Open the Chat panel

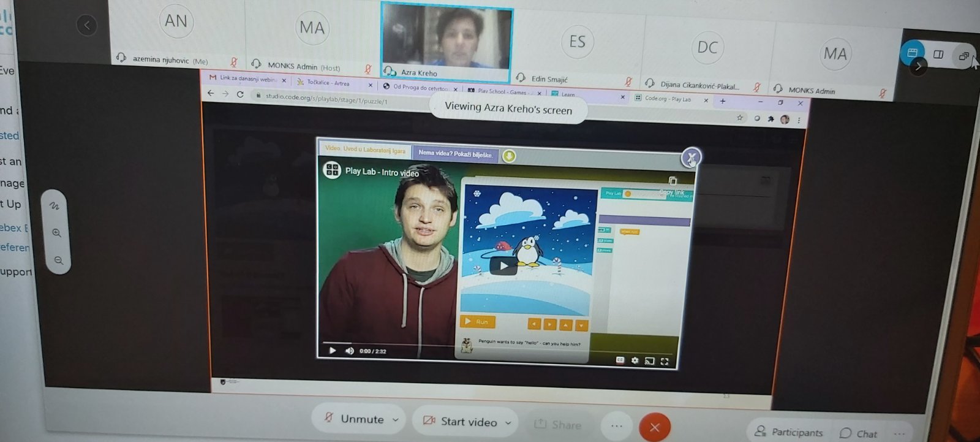858,433
